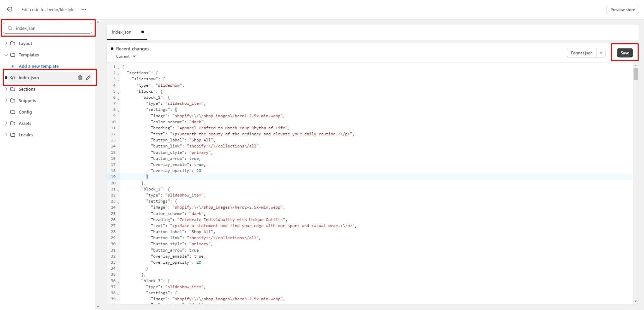Delete index.json using the trash icon

(80, 78)
